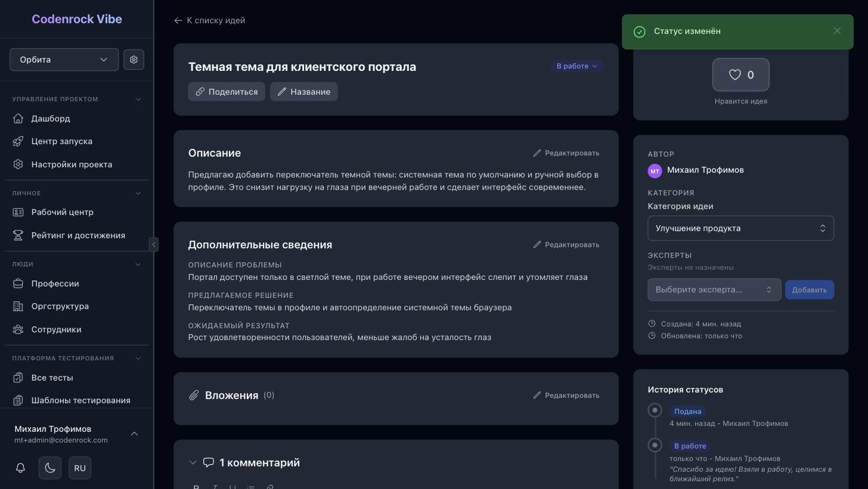Click the people icon for Сотрудники
This screenshot has width=868, height=489.
pyautogui.click(x=18, y=329)
